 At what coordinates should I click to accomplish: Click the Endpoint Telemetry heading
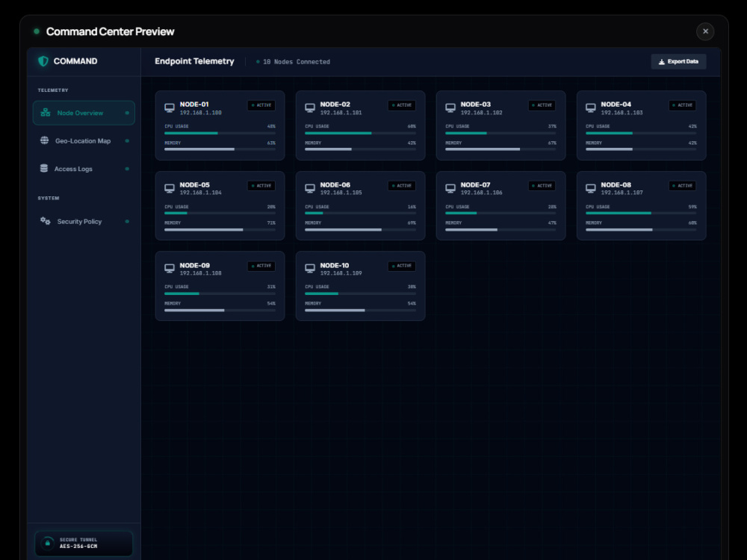[194, 61]
